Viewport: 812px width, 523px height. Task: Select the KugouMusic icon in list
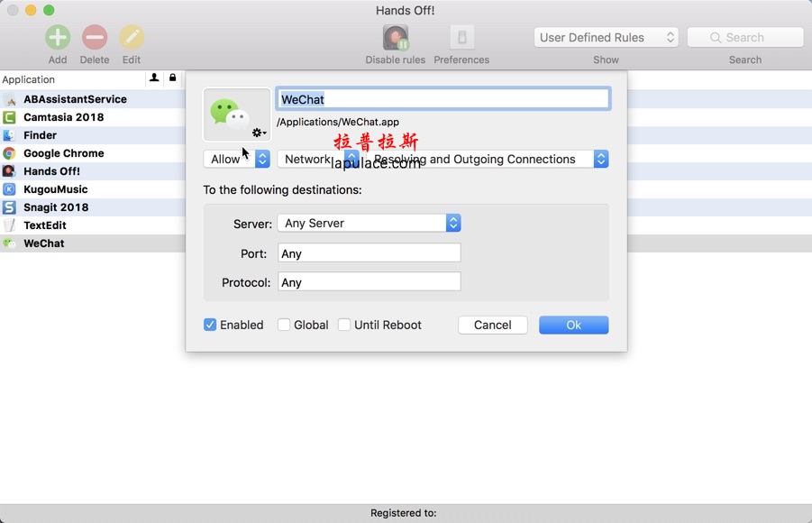pos(9,189)
